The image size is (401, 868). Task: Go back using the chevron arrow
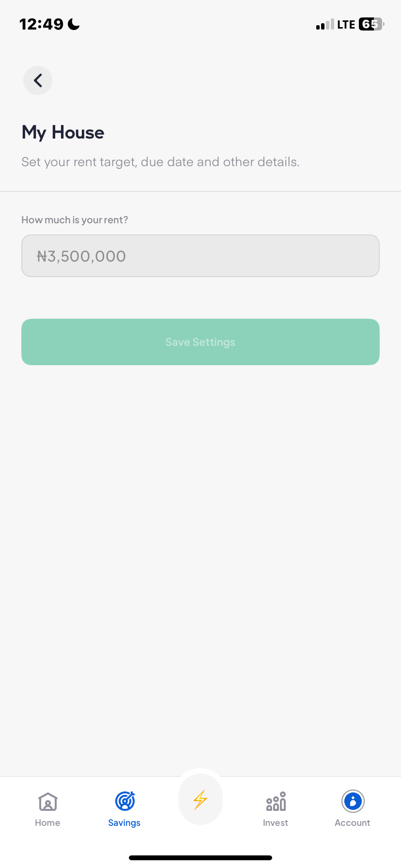[x=38, y=80]
